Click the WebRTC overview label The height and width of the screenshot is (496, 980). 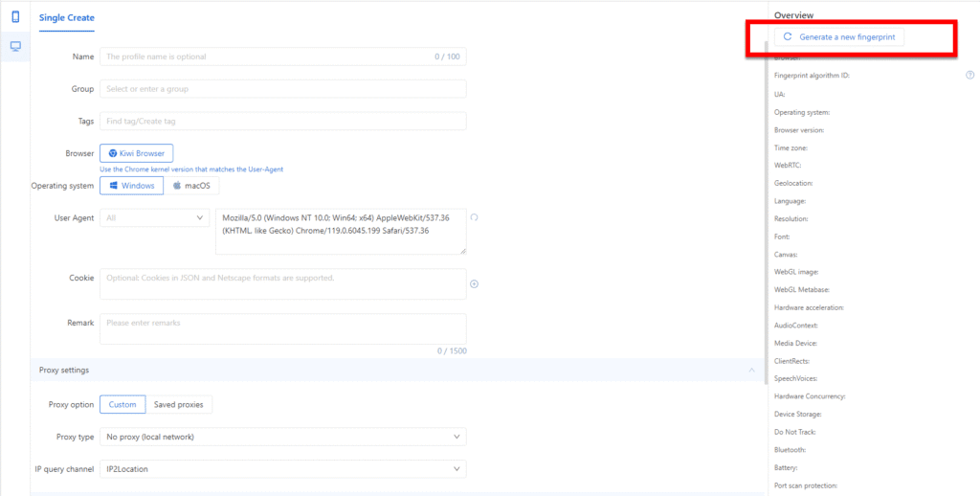[789, 166]
